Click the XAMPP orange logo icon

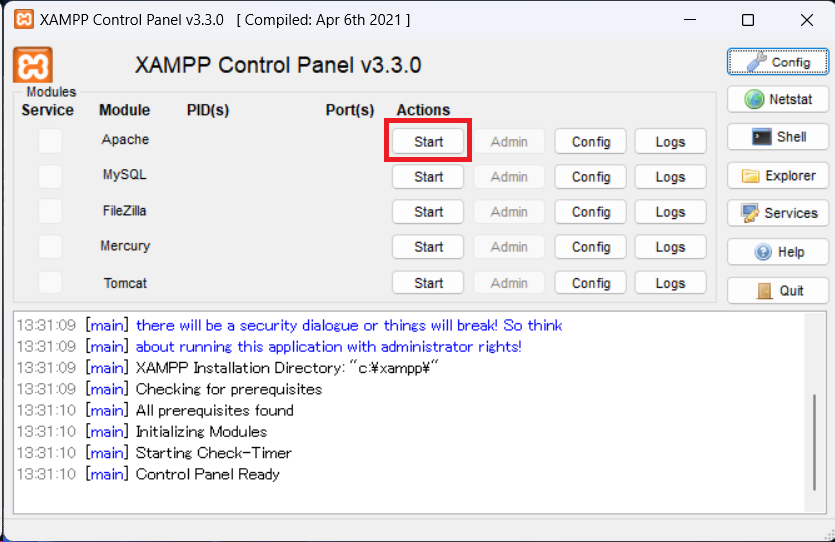pyautogui.click(x=32, y=65)
